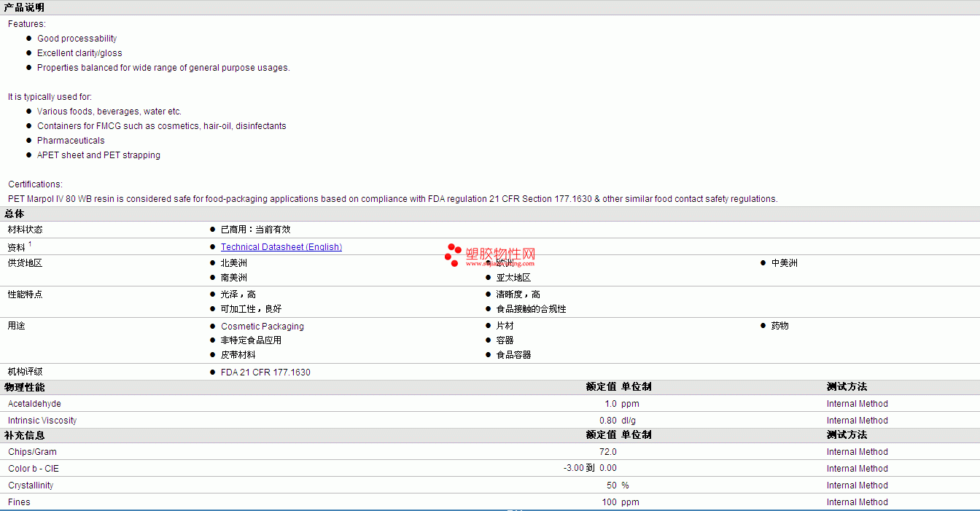Select the 药物 use entry
Screen dimensions: 980x511
click(x=780, y=326)
